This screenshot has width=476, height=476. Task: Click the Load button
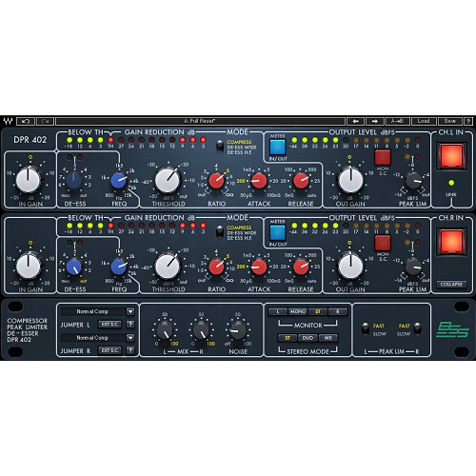(424, 121)
